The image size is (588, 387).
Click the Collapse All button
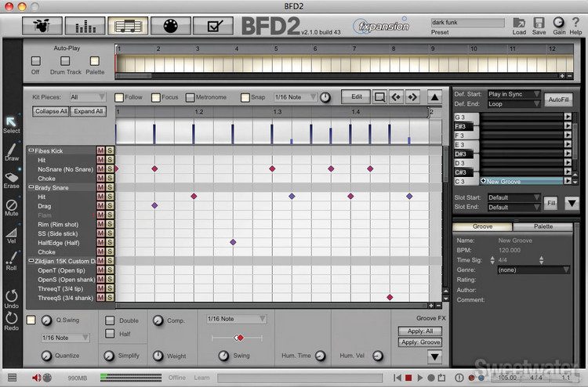51,111
